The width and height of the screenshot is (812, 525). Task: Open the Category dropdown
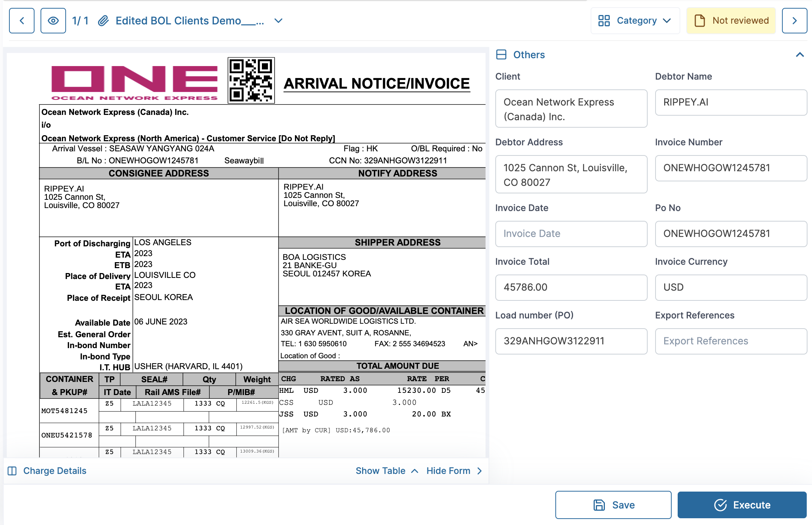point(635,21)
